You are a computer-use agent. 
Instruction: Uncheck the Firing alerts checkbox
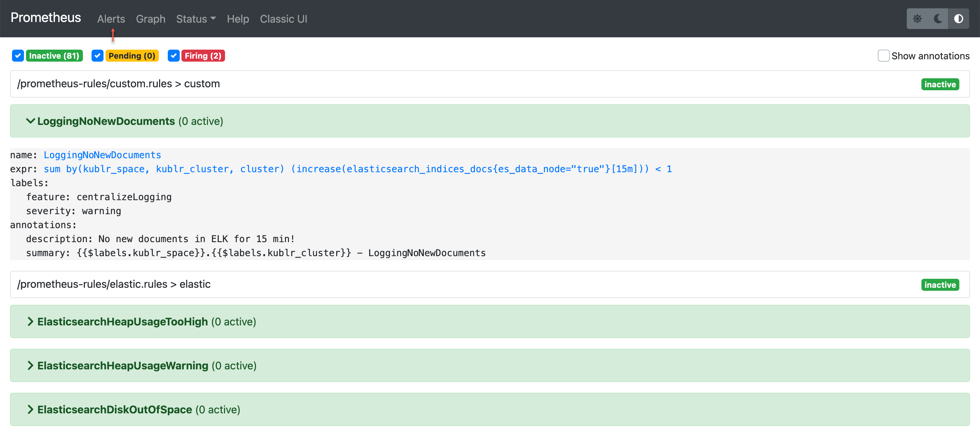(173, 56)
